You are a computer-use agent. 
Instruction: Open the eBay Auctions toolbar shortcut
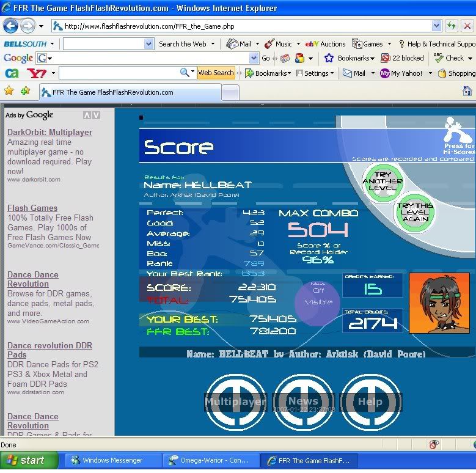click(325, 44)
